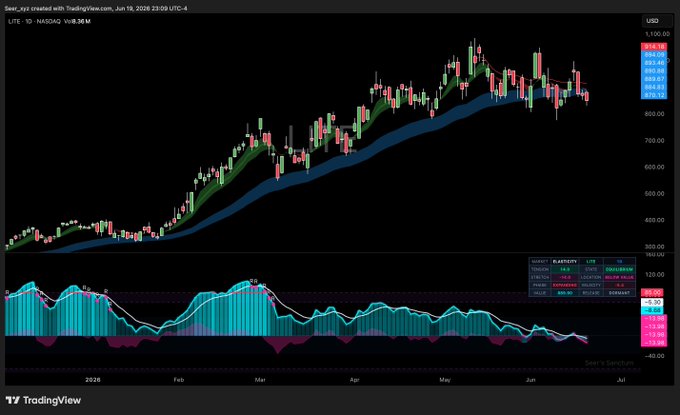
Task: Click the EXPANDING phase cell
Action: click(565, 285)
